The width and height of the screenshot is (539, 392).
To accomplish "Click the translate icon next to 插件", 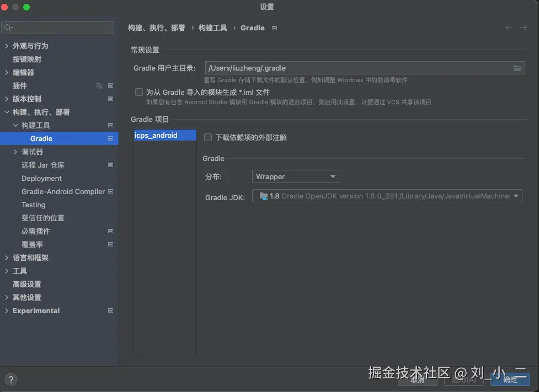I will (x=99, y=85).
